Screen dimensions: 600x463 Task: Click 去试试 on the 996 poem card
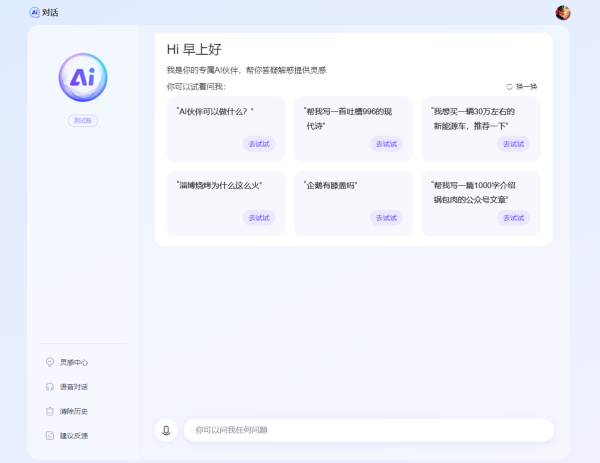[386, 144]
